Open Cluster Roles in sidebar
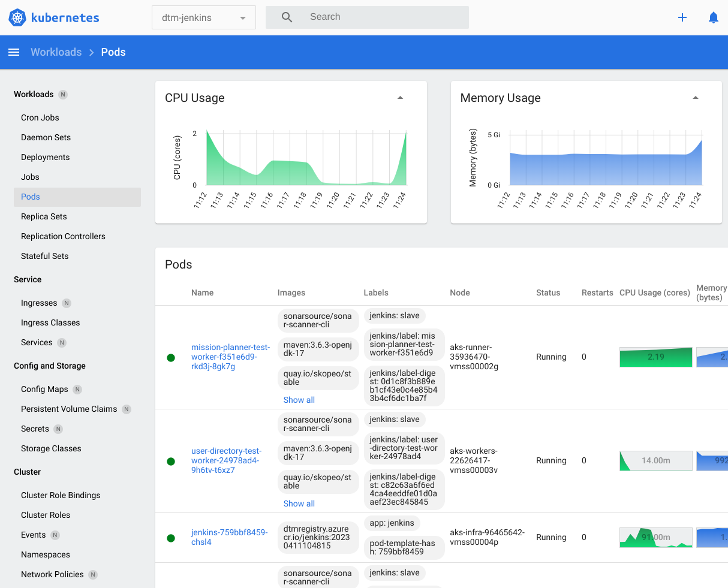Image resolution: width=728 pixels, height=588 pixels. [46, 515]
